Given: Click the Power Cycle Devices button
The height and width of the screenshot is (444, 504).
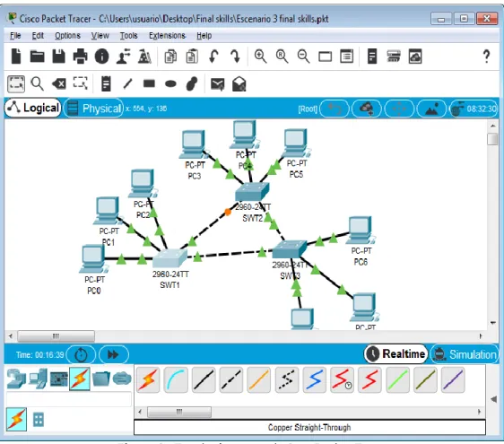Looking at the screenshot, I should pyautogui.click(x=81, y=355).
